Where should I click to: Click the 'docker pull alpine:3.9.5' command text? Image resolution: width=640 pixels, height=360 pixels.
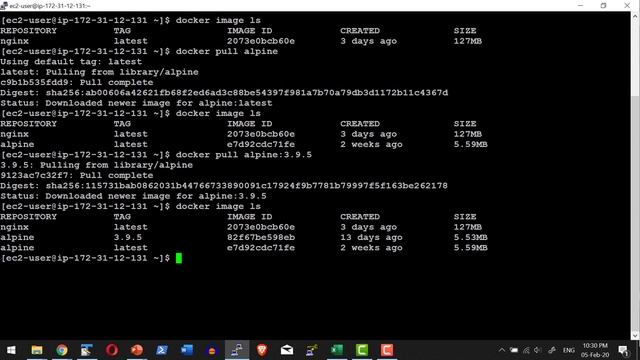(x=244, y=155)
